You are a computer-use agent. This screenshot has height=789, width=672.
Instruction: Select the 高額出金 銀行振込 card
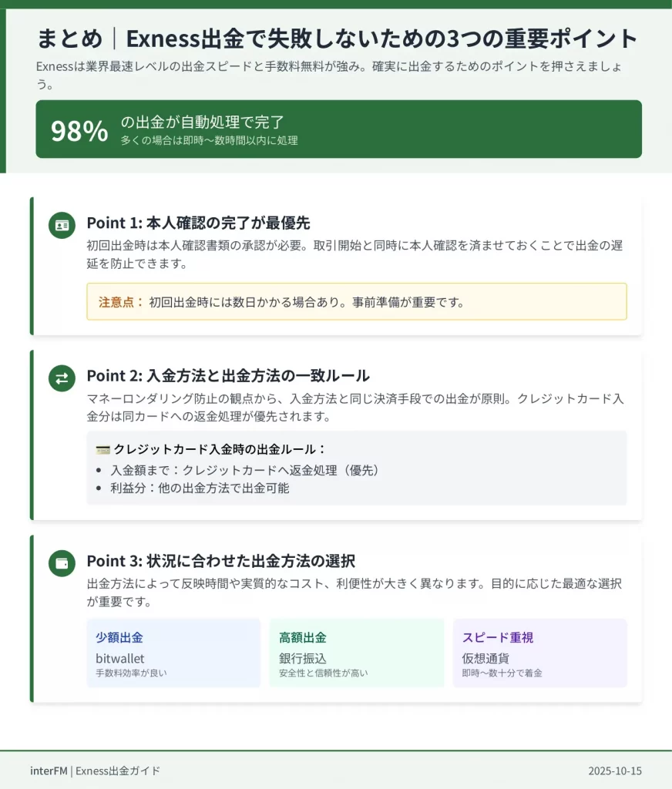(x=356, y=653)
